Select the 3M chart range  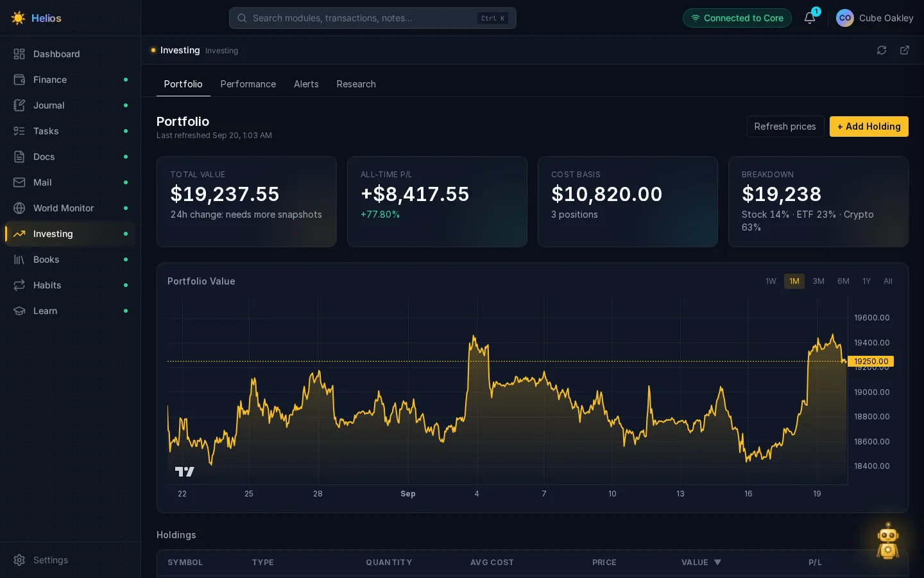pyautogui.click(x=818, y=281)
